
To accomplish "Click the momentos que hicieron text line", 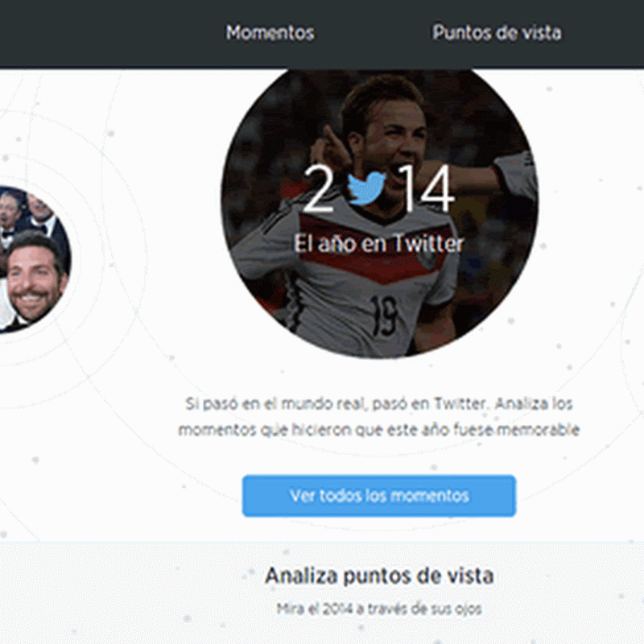I will (x=378, y=430).
